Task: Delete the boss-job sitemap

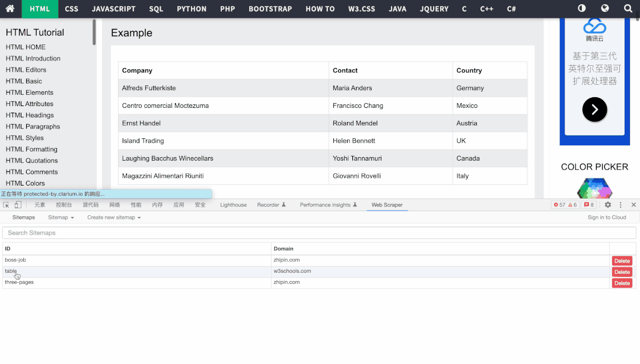Action: point(622,261)
